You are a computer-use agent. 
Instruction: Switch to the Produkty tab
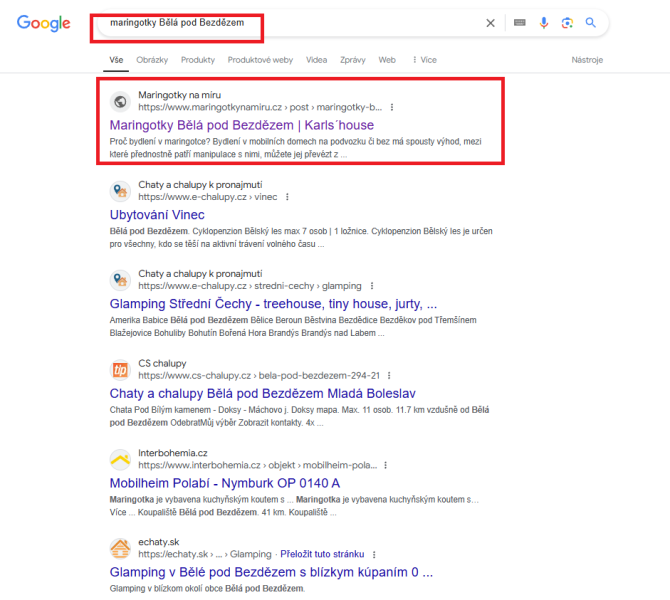198,60
